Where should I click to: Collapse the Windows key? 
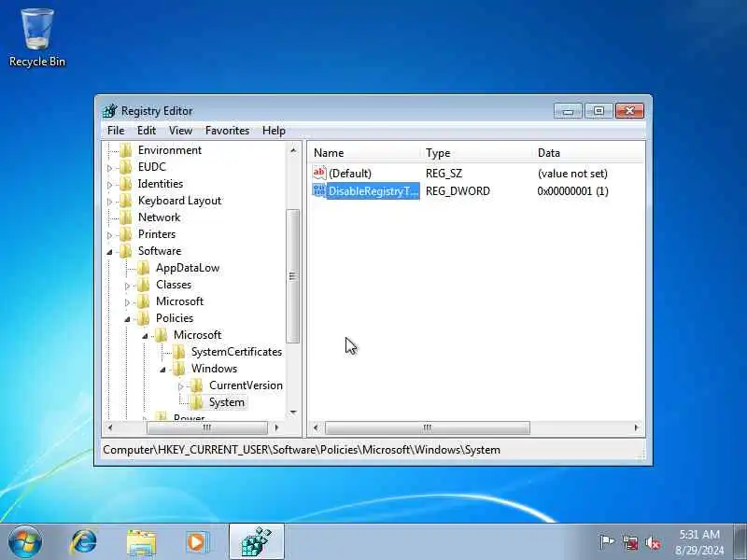pos(162,370)
